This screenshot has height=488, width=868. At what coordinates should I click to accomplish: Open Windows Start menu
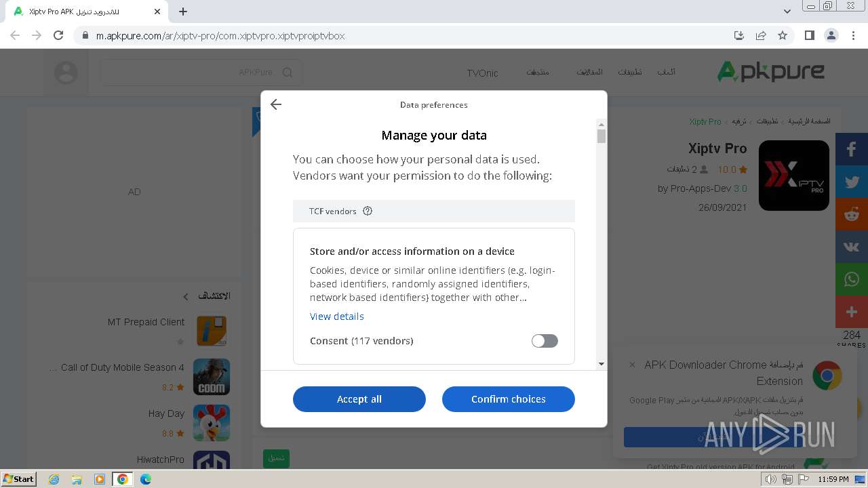pos(18,479)
